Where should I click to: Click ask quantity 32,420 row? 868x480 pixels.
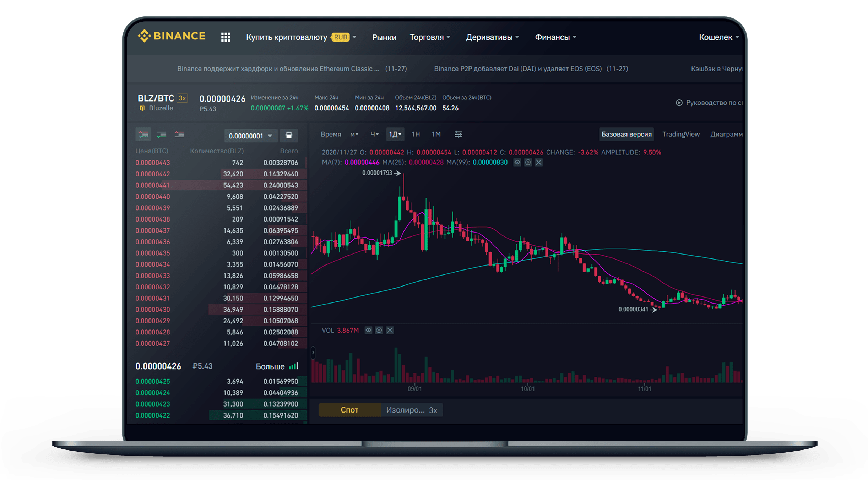pos(233,174)
